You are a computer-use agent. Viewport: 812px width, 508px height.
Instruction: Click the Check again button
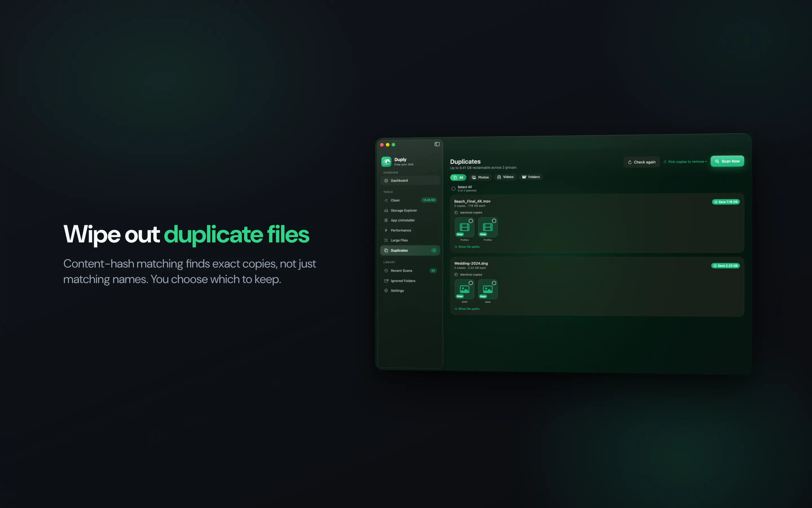pyautogui.click(x=641, y=162)
